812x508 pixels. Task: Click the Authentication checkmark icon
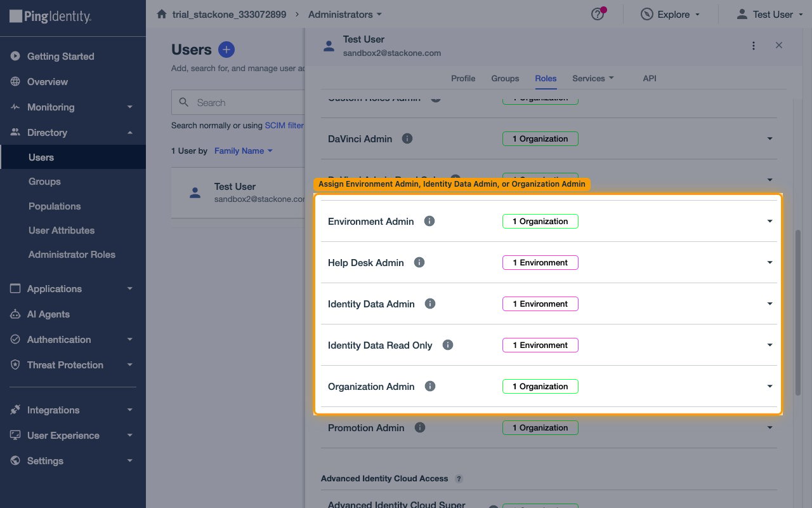[x=15, y=339]
